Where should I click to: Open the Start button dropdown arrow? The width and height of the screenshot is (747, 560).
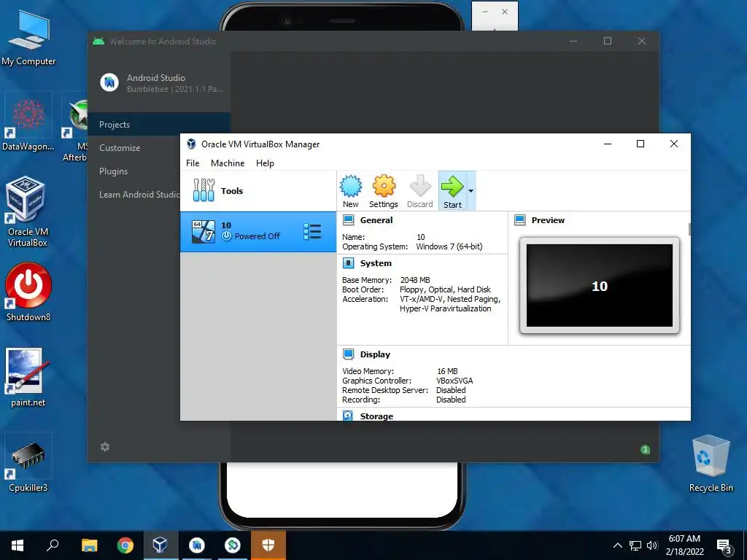(x=471, y=191)
